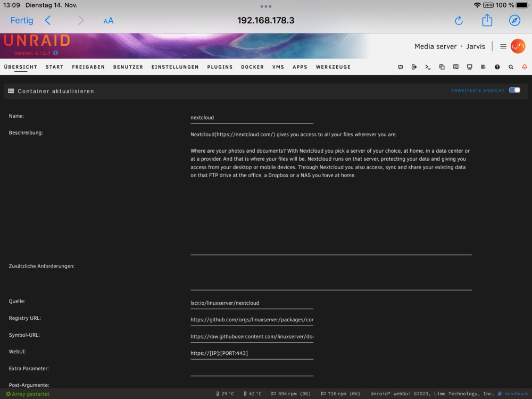Tap the browser forward arrow
Screen dimensions: 532x399
point(81,20)
